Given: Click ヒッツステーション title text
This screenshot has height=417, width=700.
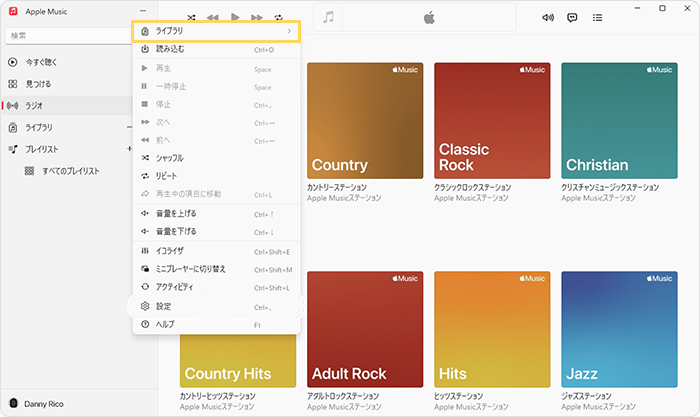Looking at the screenshot, I should click(x=458, y=396).
